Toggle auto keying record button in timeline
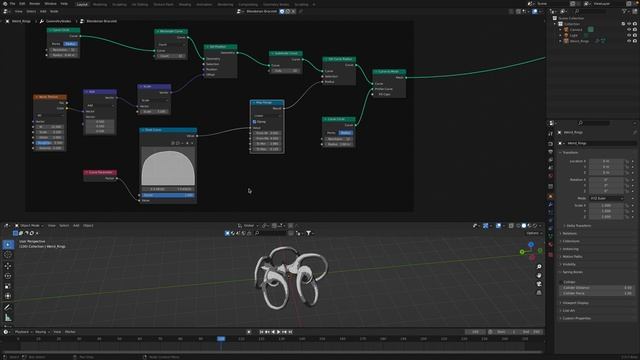This screenshot has width=640, height=360. (x=249, y=332)
